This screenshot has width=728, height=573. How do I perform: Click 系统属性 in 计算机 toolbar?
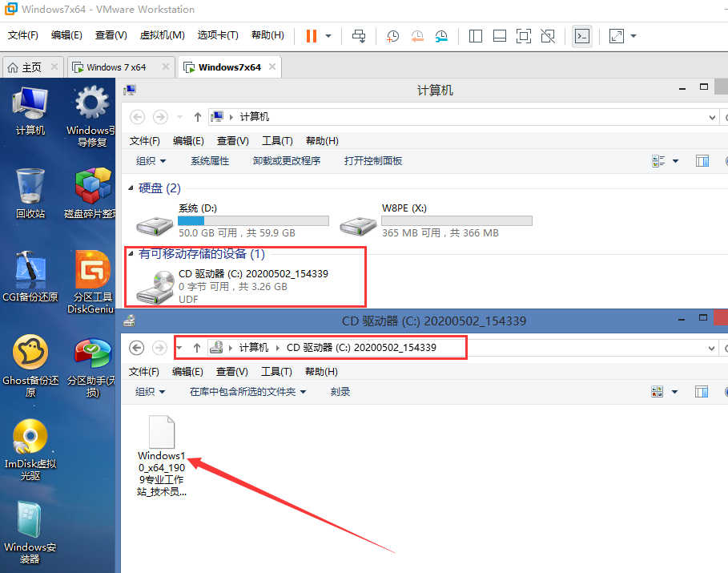coord(210,161)
